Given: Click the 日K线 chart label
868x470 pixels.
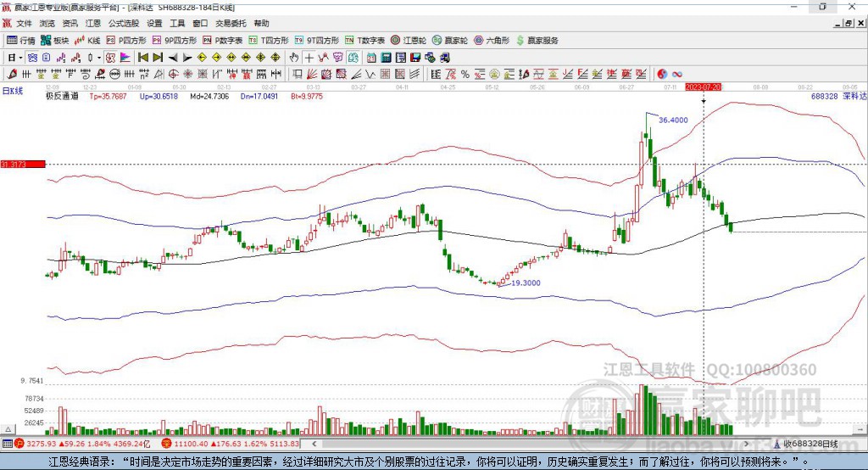Looking at the screenshot, I should 12,92.
